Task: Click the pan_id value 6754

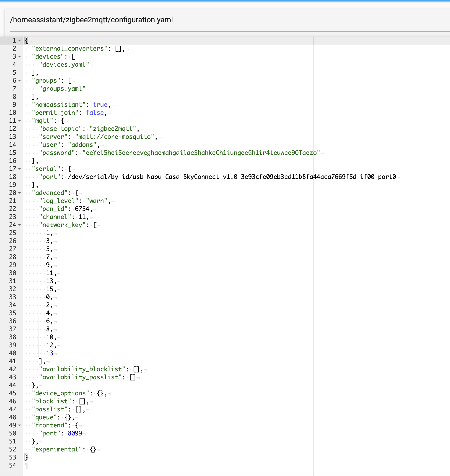Action: (x=82, y=209)
